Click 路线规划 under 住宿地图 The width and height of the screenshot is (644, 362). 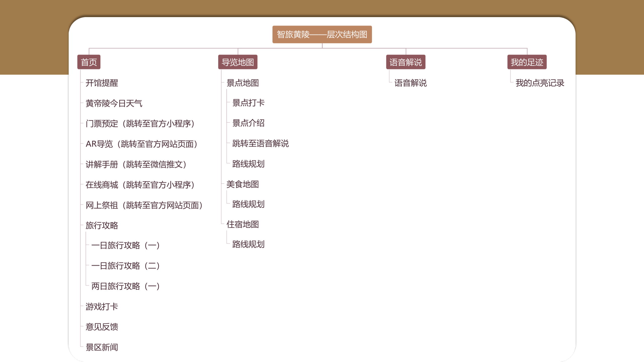249,244
